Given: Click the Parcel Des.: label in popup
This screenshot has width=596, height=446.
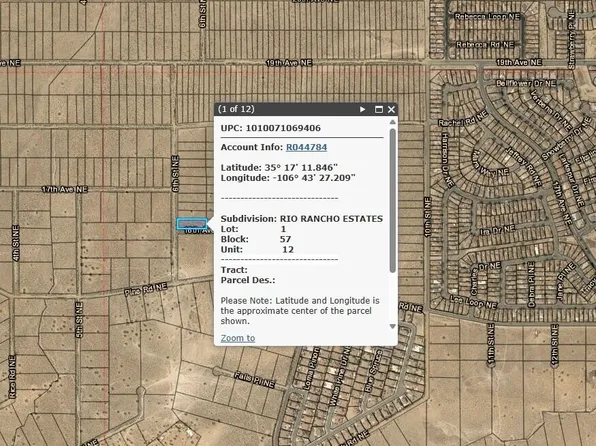Looking at the screenshot, I should (x=248, y=280).
